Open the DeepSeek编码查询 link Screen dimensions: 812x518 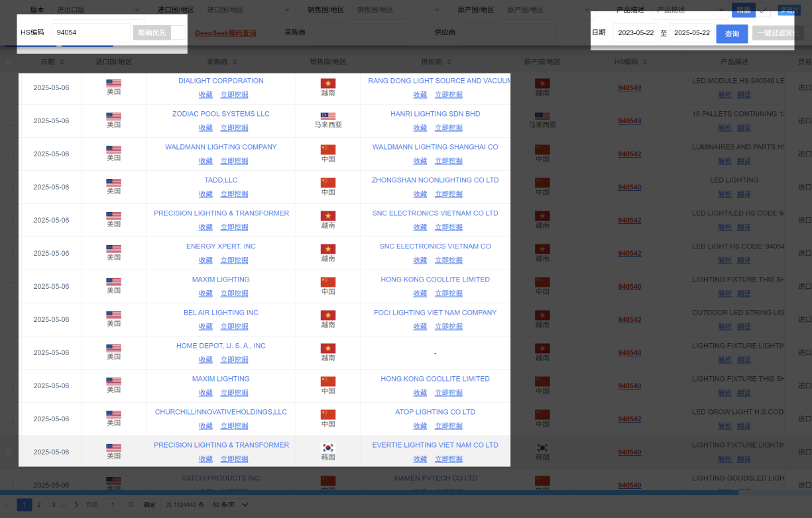[x=225, y=32]
